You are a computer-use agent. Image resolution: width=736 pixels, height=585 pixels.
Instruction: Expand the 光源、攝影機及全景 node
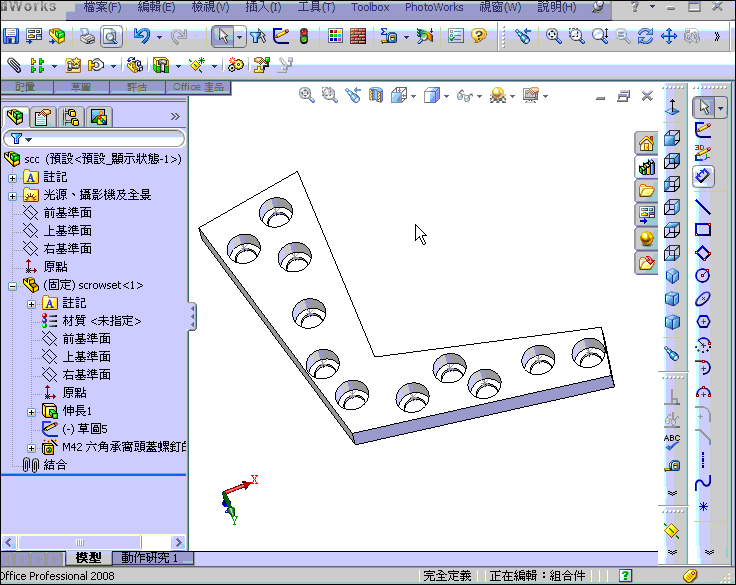13,196
